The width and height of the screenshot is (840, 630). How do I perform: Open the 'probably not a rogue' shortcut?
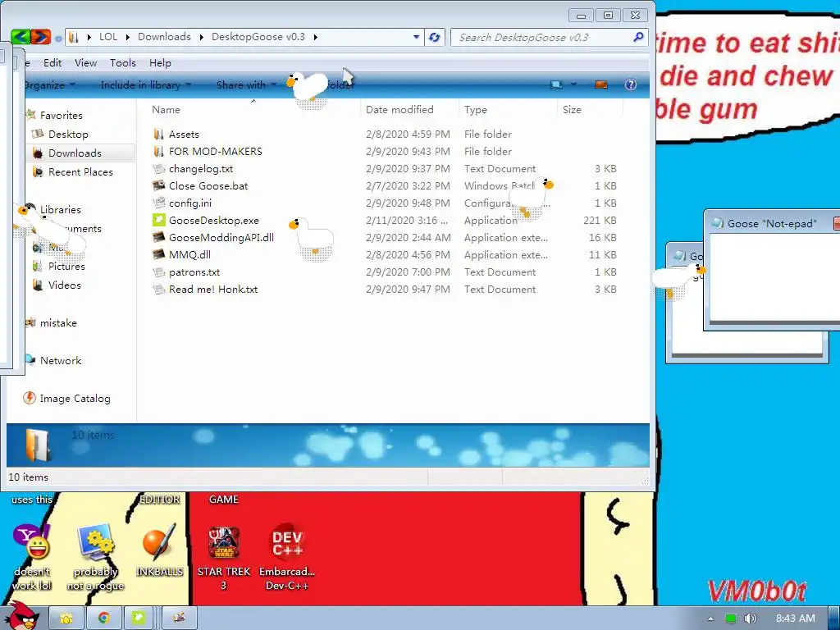(x=95, y=557)
